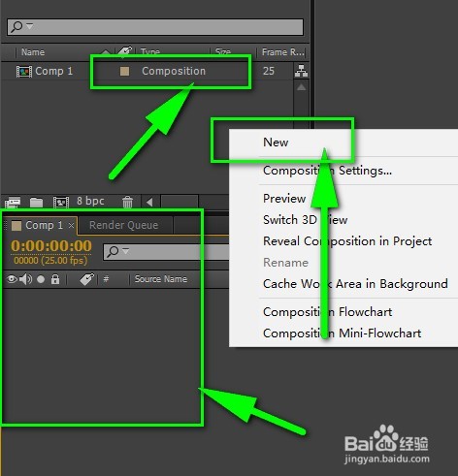Open the search options dropdown in Project panel
Image resolution: width=458 pixels, height=476 pixels.
(29, 26)
